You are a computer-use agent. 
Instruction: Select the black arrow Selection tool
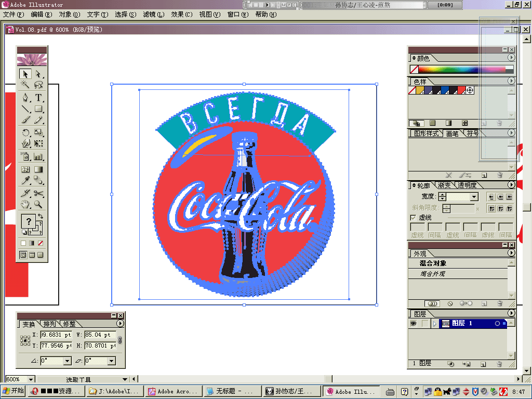click(x=25, y=74)
